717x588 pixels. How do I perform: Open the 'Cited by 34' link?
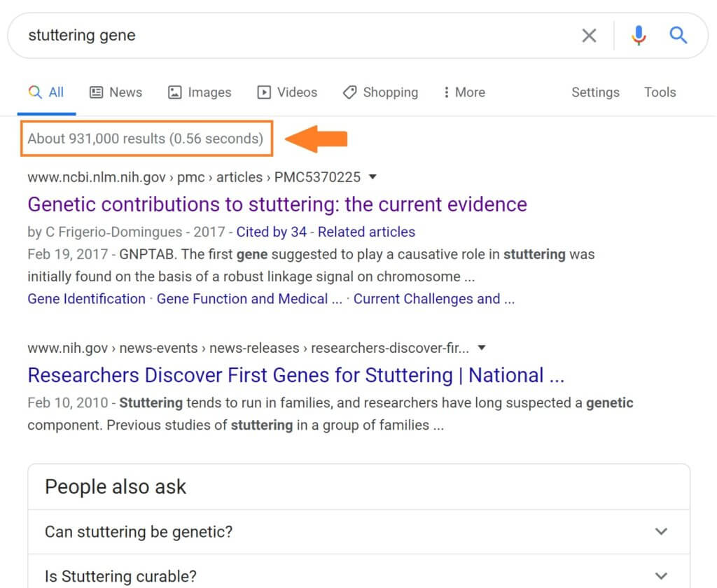(x=271, y=232)
